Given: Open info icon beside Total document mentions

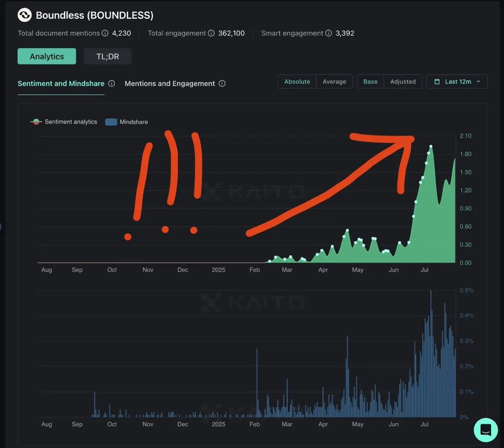Looking at the screenshot, I should click(105, 33).
